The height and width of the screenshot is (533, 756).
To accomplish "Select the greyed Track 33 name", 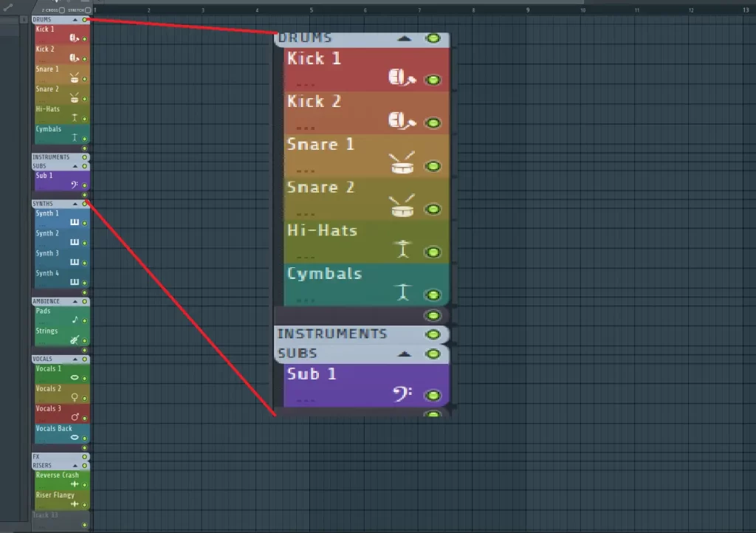I will (45, 515).
